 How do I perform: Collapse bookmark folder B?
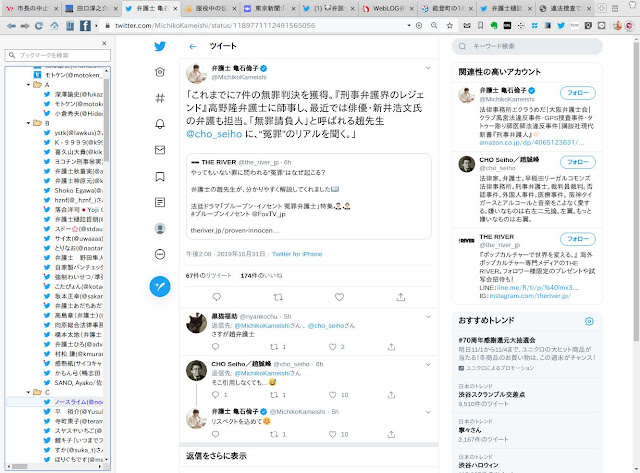tap(28, 123)
